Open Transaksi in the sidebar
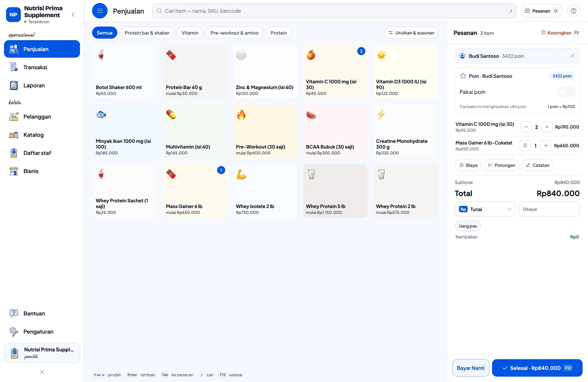 click(x=42, y=67)
